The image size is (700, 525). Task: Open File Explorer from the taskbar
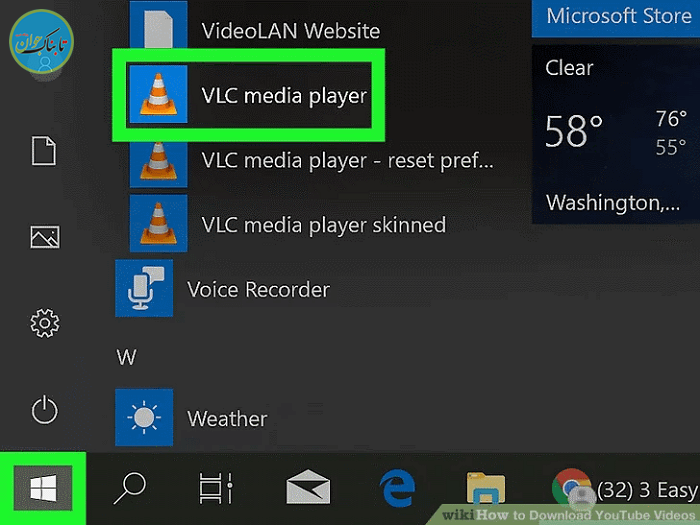click(485, 488)
